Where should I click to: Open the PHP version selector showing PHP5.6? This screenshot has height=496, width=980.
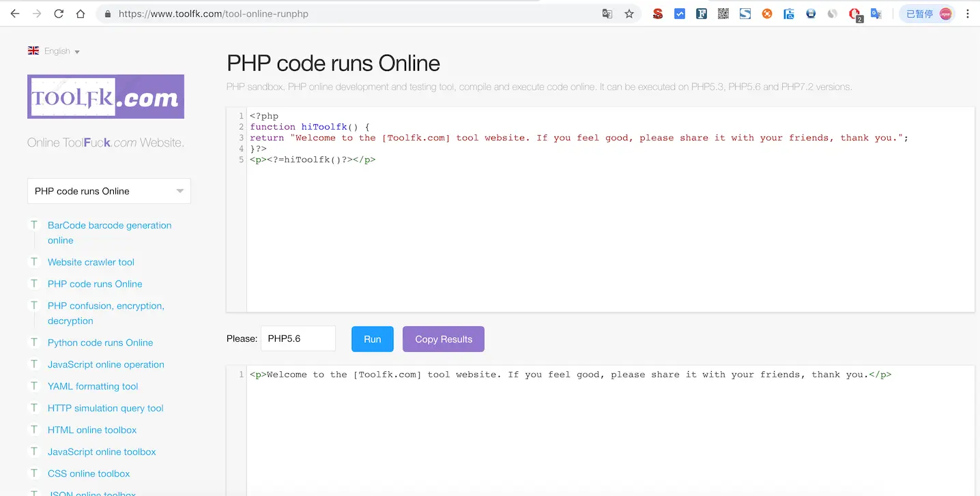(298, 338)
